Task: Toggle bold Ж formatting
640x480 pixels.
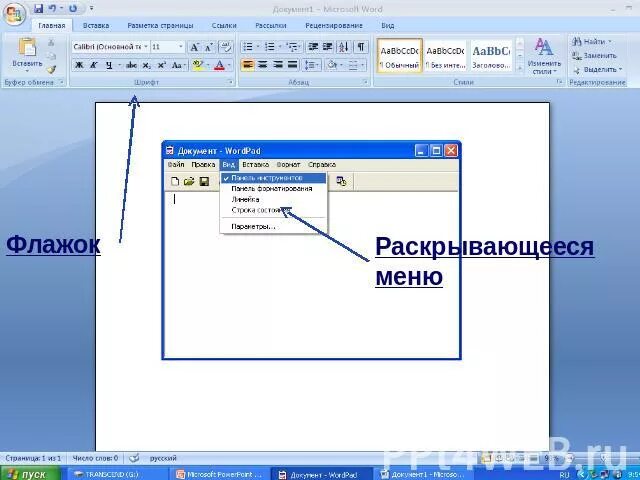Action: click(79, 65)
